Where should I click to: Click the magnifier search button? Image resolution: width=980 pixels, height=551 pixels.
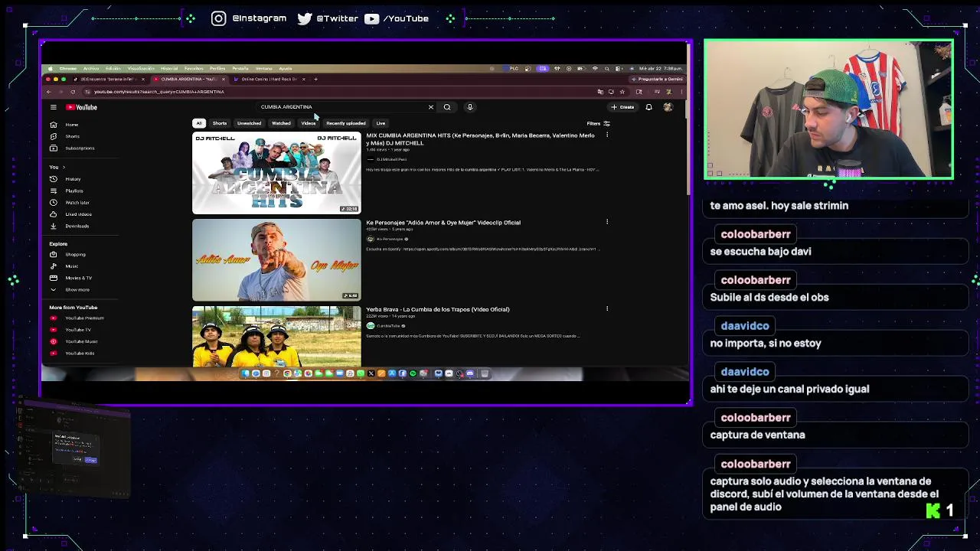447,107
